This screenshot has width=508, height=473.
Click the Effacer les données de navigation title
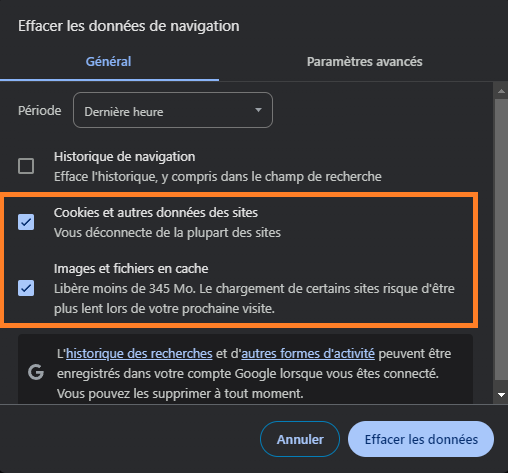coord(129,26)
